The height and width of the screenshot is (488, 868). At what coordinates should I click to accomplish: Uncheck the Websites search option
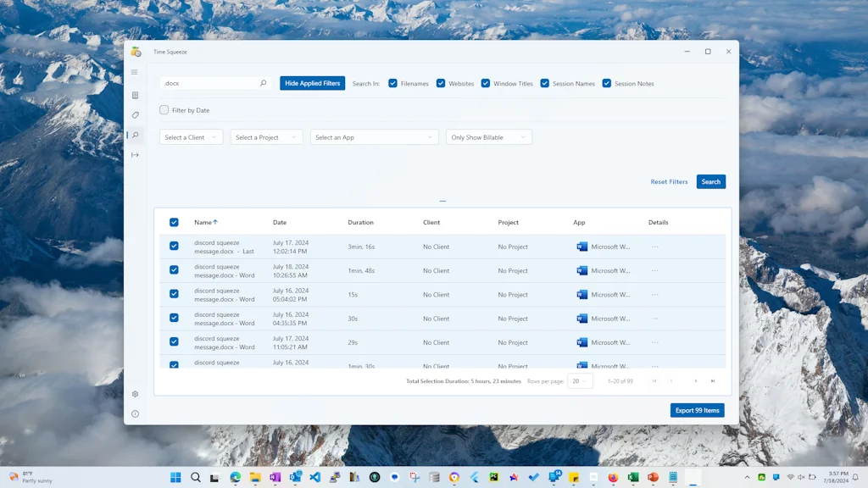tap(441, 84)
